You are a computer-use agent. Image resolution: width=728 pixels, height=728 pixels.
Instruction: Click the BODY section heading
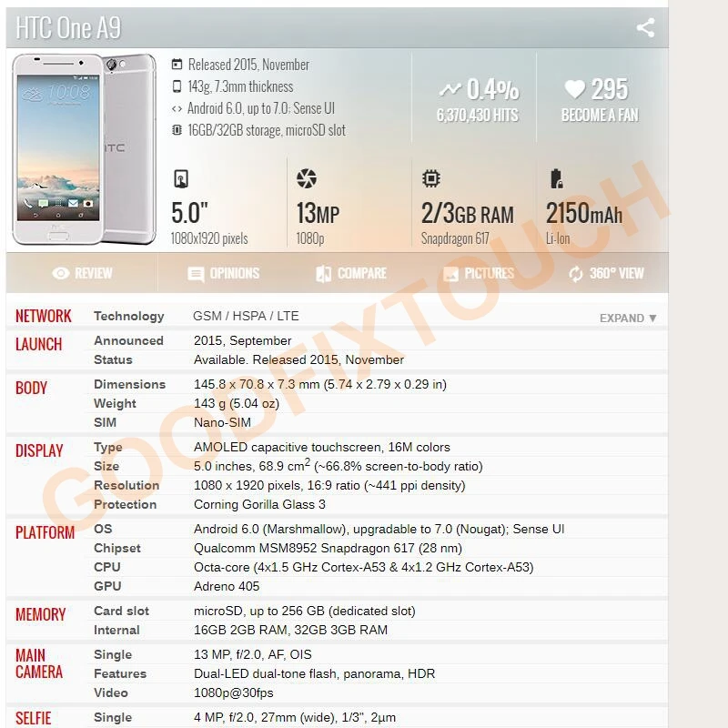pos(31,389)
